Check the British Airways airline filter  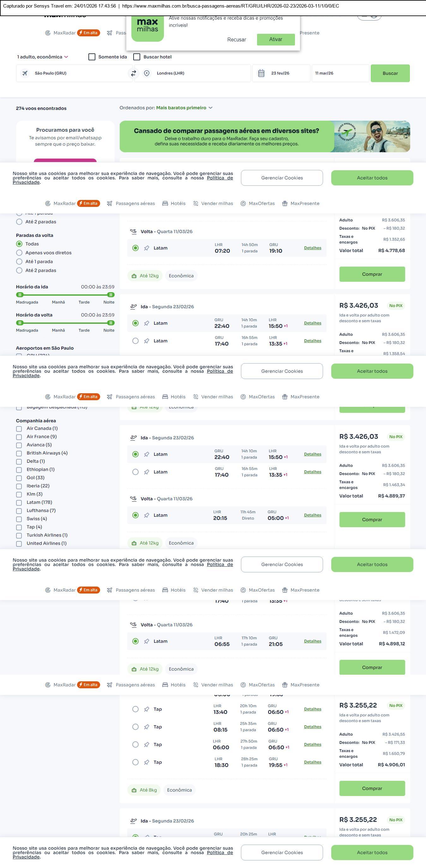click(19, 453)
